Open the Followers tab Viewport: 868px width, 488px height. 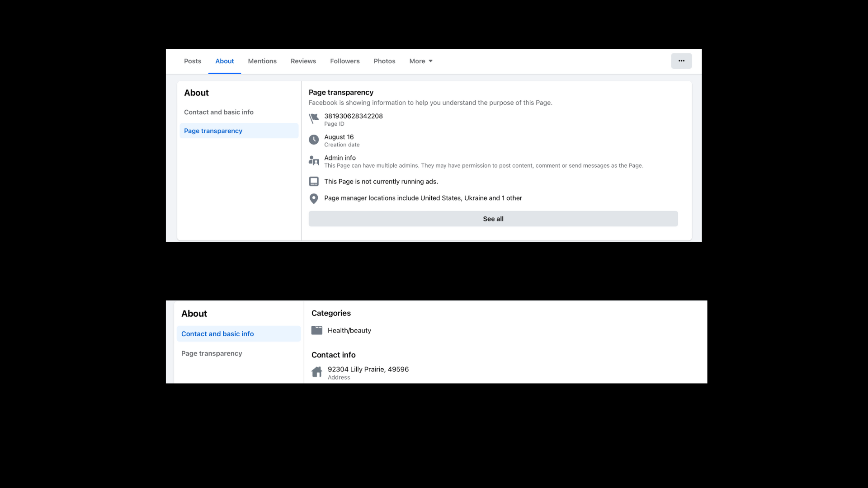[x=345, y=61]
